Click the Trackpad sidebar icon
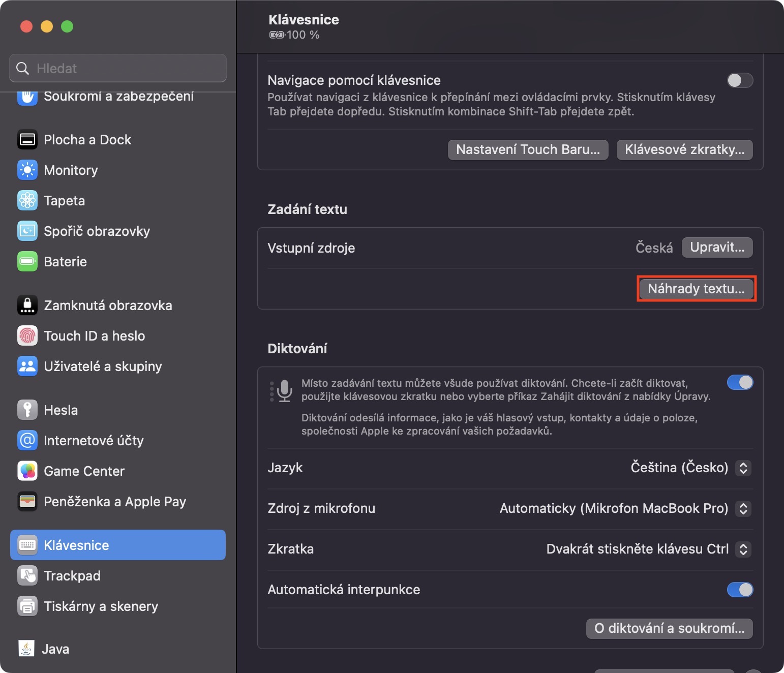The image size is (784, 673). [27, 576]
